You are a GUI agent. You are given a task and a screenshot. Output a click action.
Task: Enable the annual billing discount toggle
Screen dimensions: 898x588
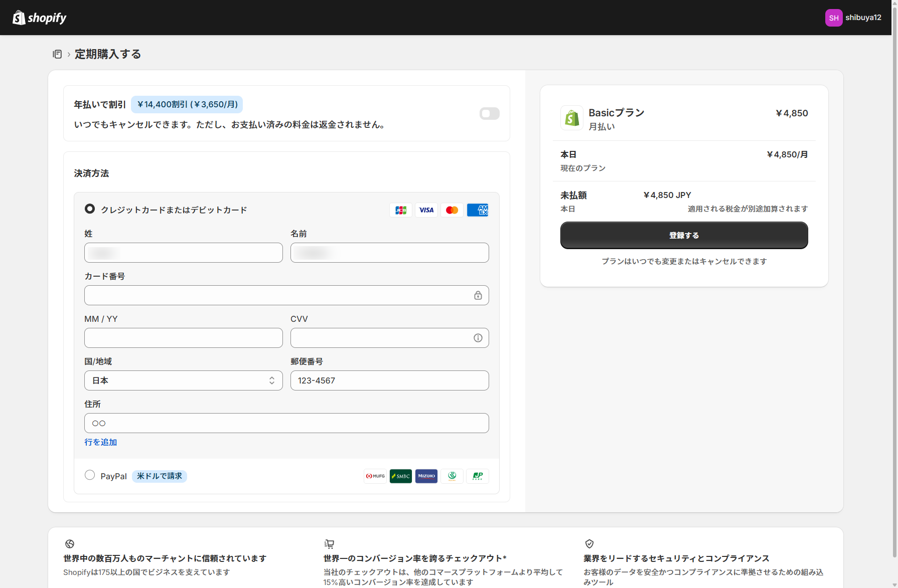coord(489,114)
